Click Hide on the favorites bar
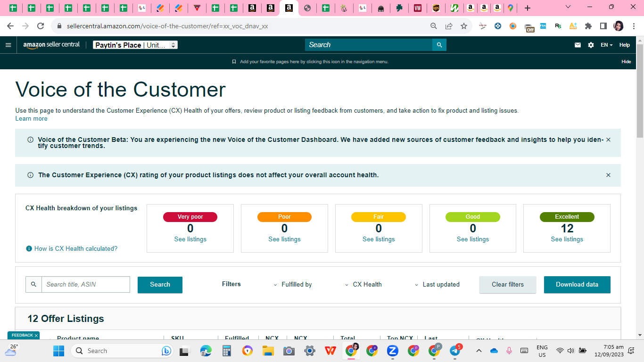Screen dimensions: 644x362 point(626,62)
